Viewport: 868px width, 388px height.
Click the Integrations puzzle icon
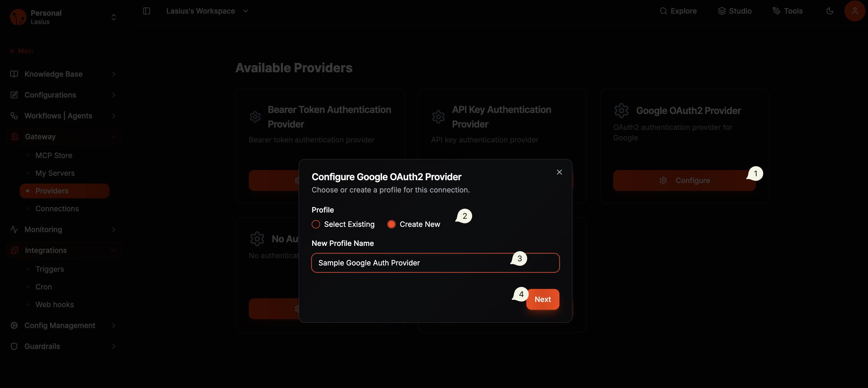[x=15, y=250]
